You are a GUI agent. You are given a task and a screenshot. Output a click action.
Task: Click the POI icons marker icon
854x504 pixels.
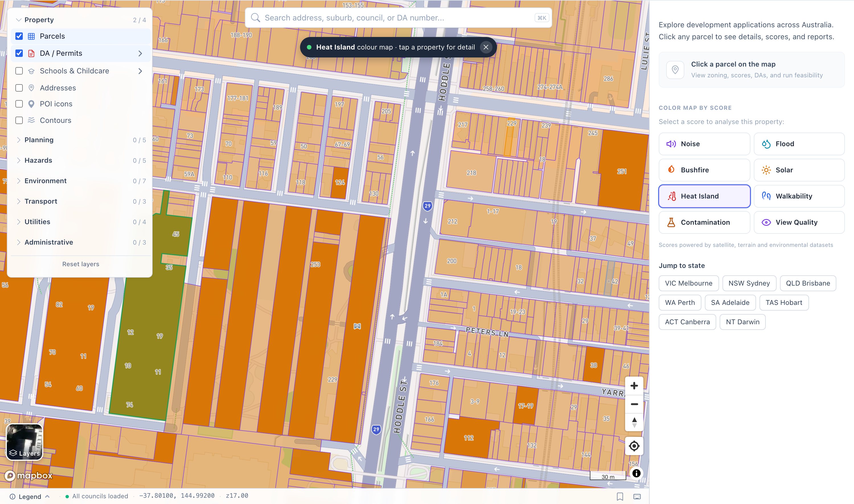31,104
